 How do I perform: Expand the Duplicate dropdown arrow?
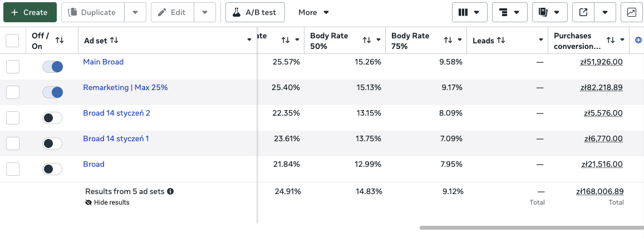(135, 12)
